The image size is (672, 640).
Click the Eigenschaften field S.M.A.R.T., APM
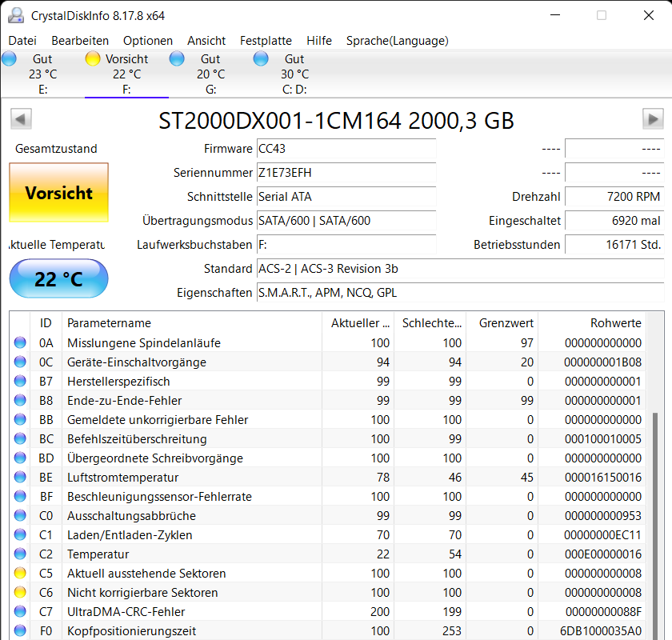tap(460, 293)
